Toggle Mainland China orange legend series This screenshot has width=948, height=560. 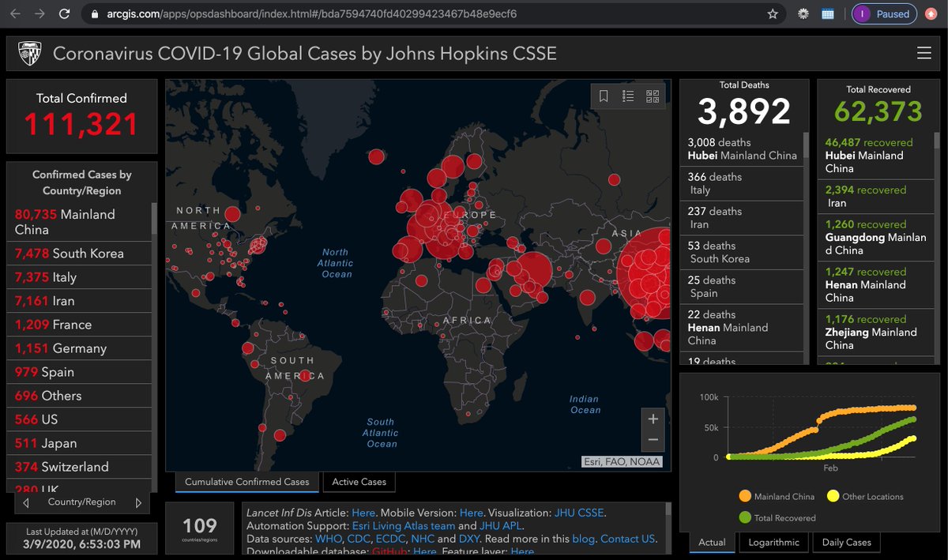pyautogui.click(x=777, y=497)
